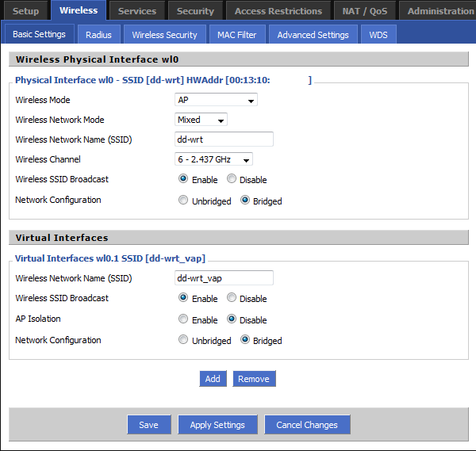Expand the Wireless Mode dropdown

pos(216,100)
